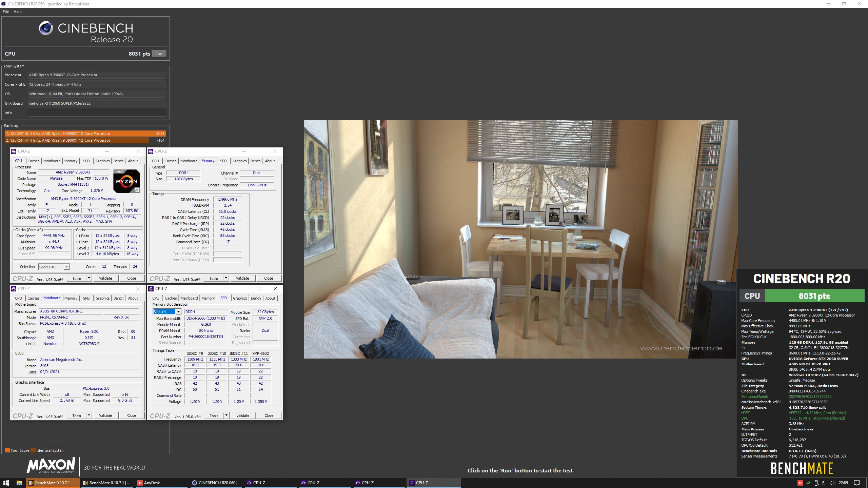868x488 pixels.
Task: Click the rendered room scene image
Action: click(520, 239)
